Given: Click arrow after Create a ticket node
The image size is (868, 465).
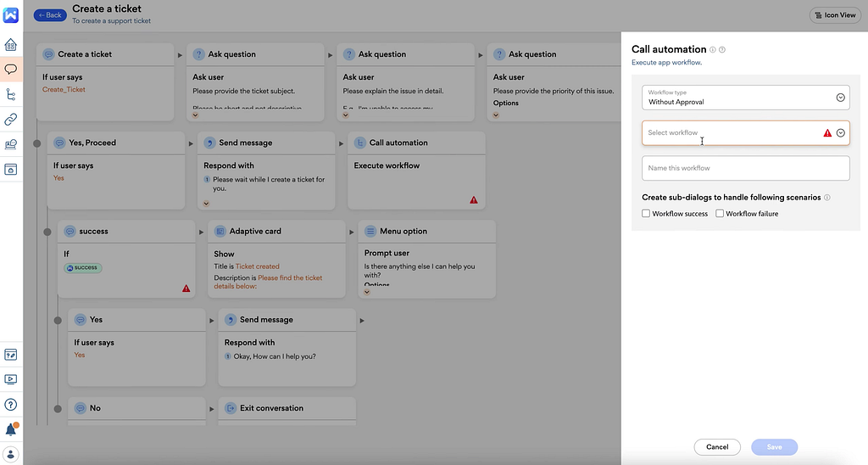Looking at the screenshot, I should tap(180, 55).
